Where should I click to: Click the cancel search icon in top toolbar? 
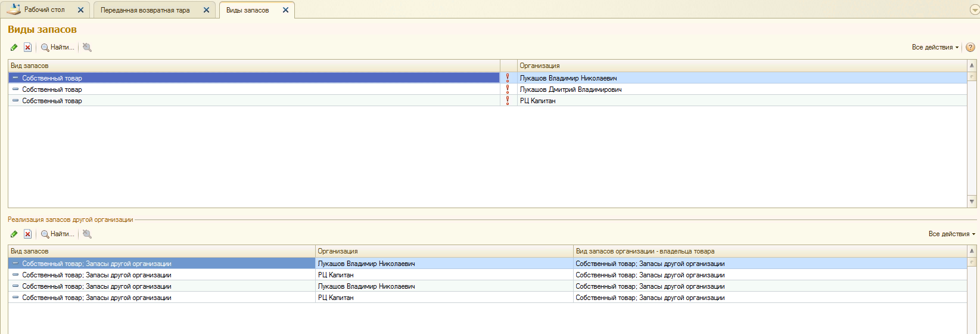coord(87,48)
